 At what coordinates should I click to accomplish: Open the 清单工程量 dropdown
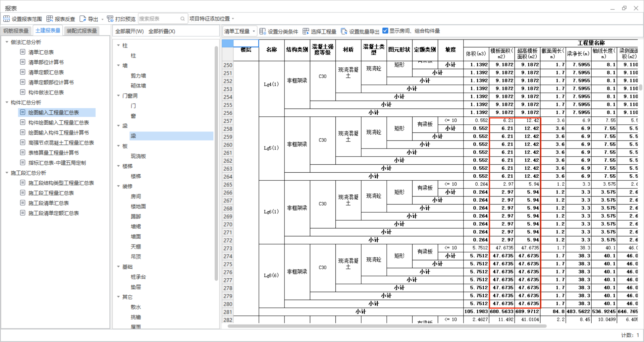[x=240, y=31]
